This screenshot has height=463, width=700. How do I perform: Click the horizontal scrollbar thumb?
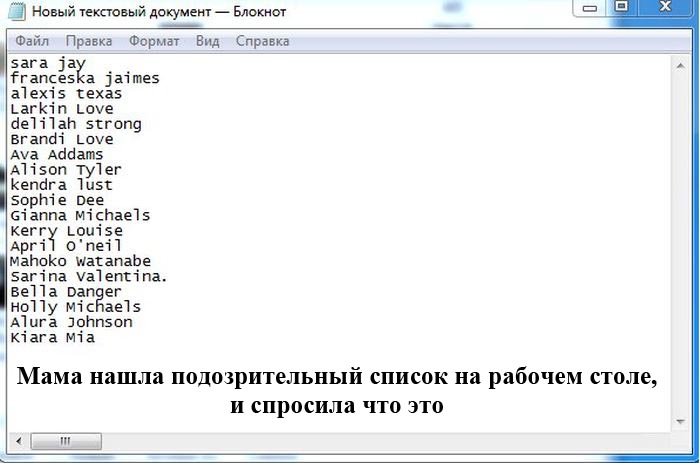(x=66, y=440)
